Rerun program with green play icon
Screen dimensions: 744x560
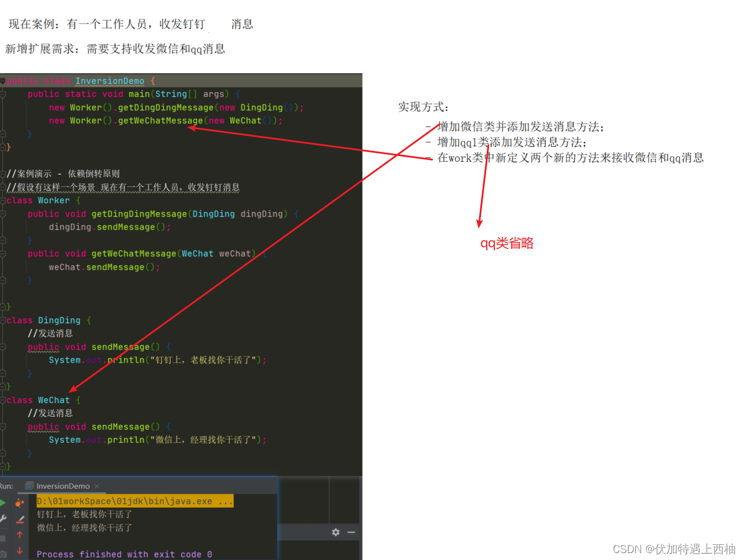point(3,503)
